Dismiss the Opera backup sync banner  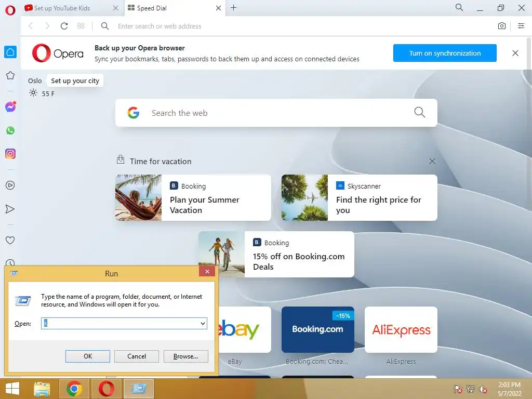[x=515, y=53]
